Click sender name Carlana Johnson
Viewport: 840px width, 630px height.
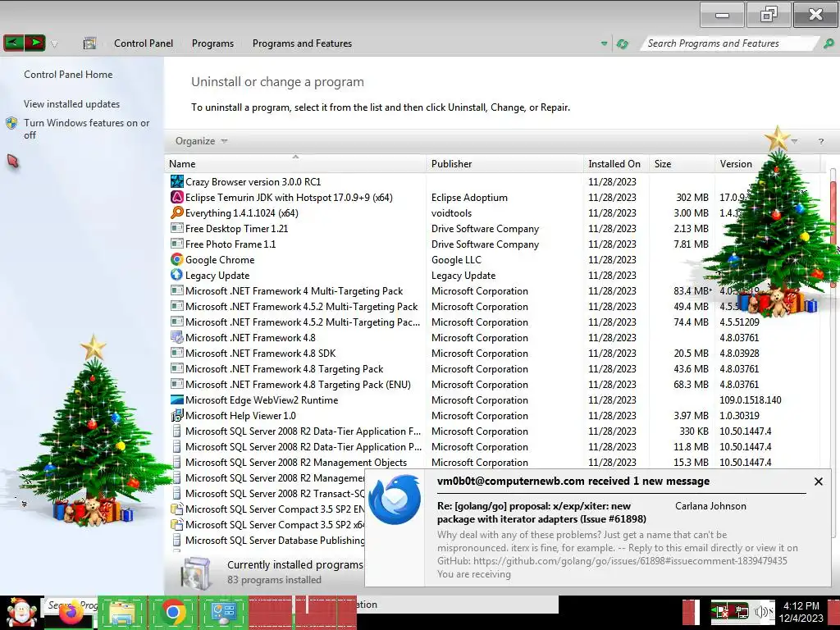tap(710, 505)
